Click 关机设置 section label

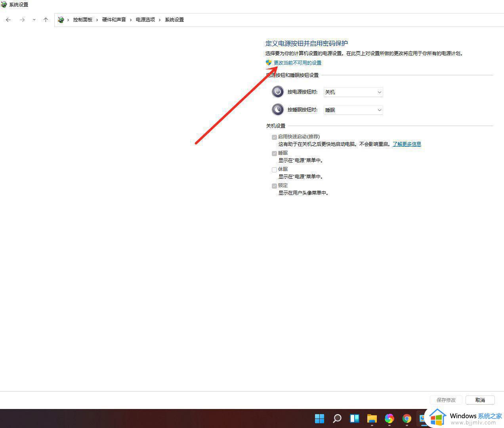click(276, 126)
